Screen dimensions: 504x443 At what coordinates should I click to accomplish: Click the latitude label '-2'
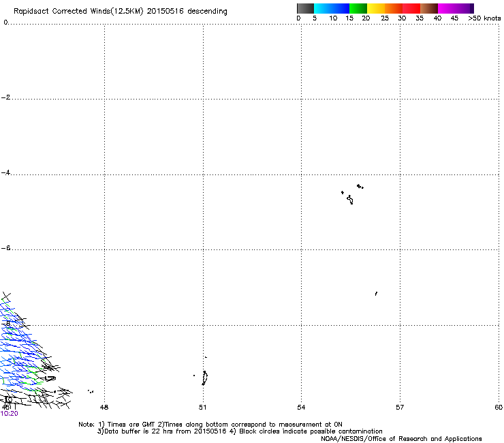(5, 97)
